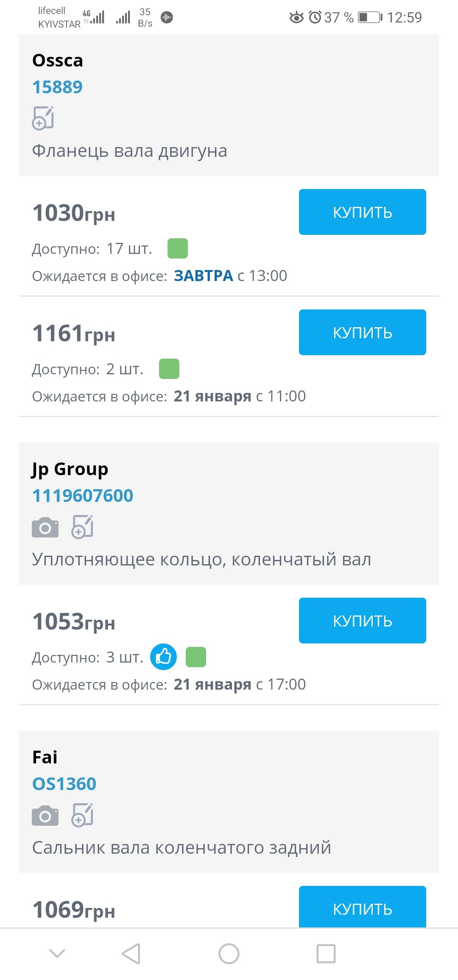Open recent apps square button
Screen dimensions: 458x980
(x=326, y=954)
